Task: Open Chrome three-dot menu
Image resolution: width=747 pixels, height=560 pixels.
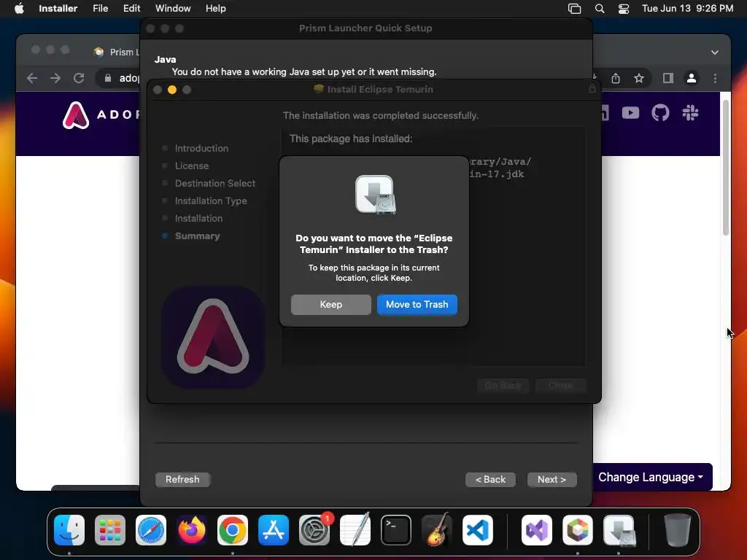Action: point(715,78)
